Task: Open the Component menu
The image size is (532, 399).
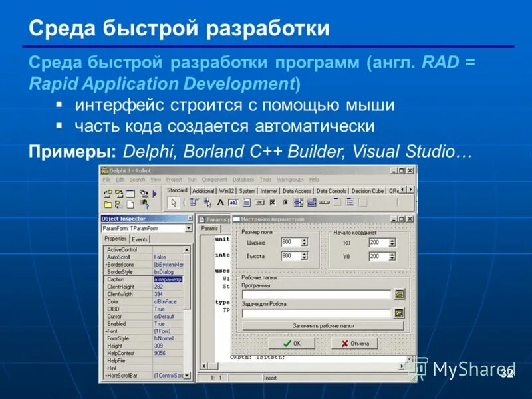Action: pos(214,180)
